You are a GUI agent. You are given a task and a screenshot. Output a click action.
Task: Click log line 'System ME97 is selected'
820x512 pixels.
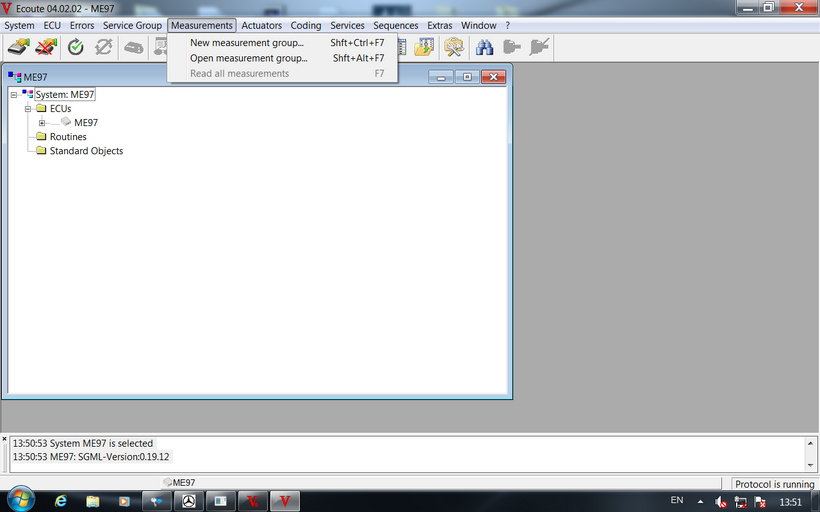pyautogui.click(x=83, y=443)
